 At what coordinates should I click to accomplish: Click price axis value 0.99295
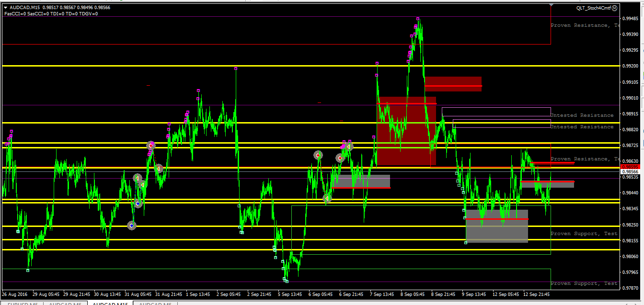(630, 50)
